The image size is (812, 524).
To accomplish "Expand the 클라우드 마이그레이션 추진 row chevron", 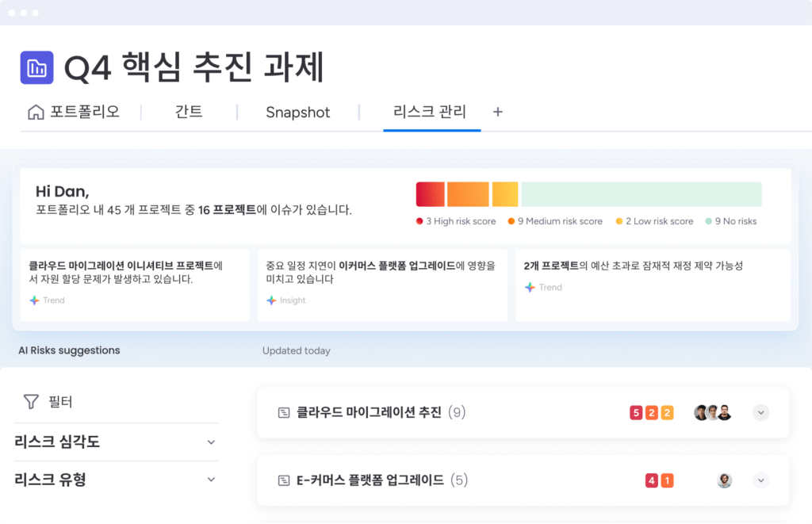I will (761, 412).
